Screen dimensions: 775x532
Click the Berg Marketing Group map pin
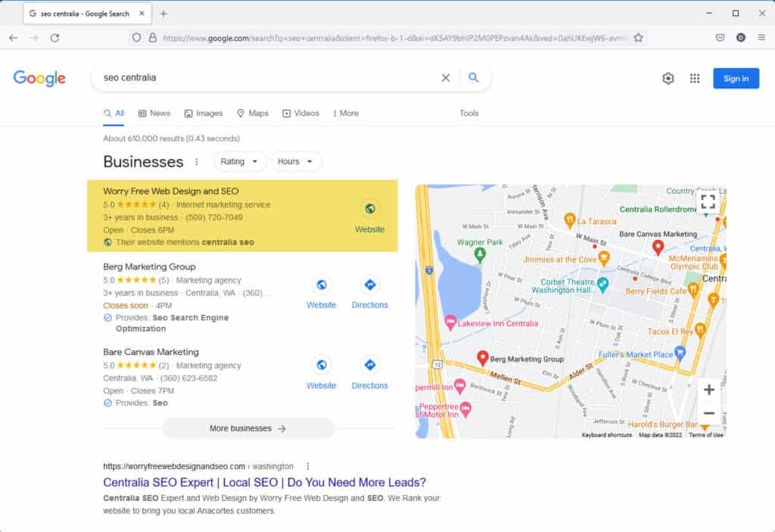482,357
